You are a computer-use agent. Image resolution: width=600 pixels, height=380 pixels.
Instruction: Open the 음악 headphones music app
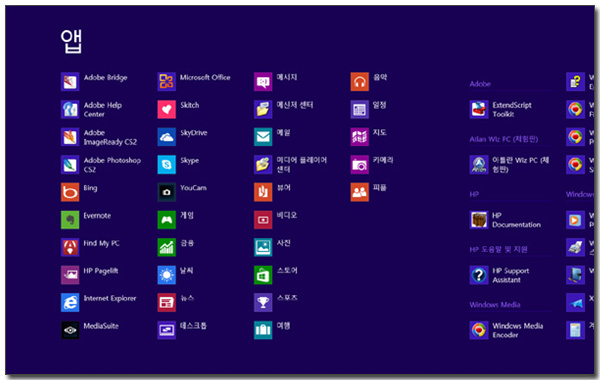(x=360, y=82)
